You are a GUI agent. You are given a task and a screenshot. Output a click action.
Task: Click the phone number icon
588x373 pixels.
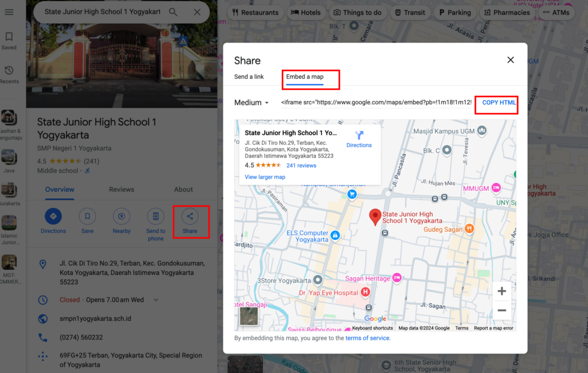pyautogui.click(x=42, y=337)
